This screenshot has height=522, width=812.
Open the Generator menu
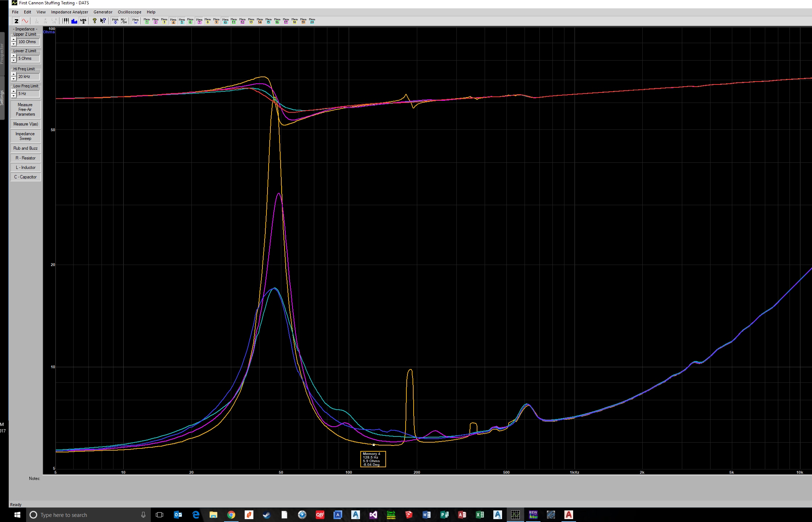(x=103, y=12)
